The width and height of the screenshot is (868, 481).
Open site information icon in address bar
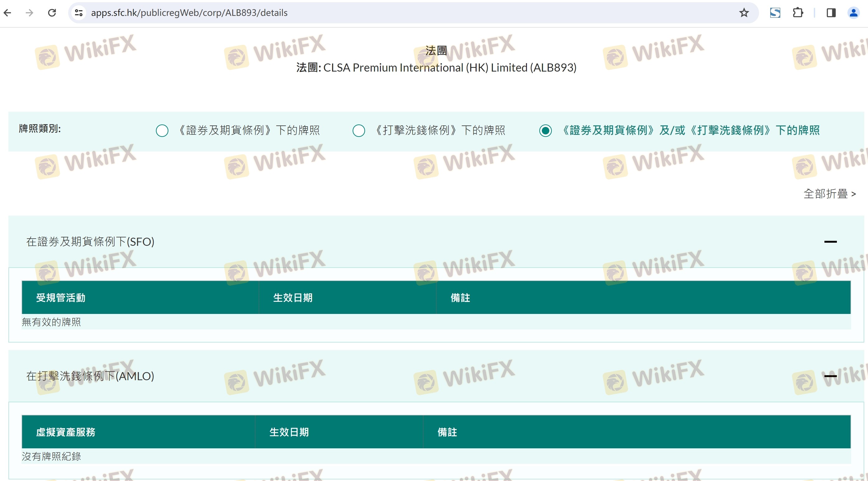coord(79,13)
